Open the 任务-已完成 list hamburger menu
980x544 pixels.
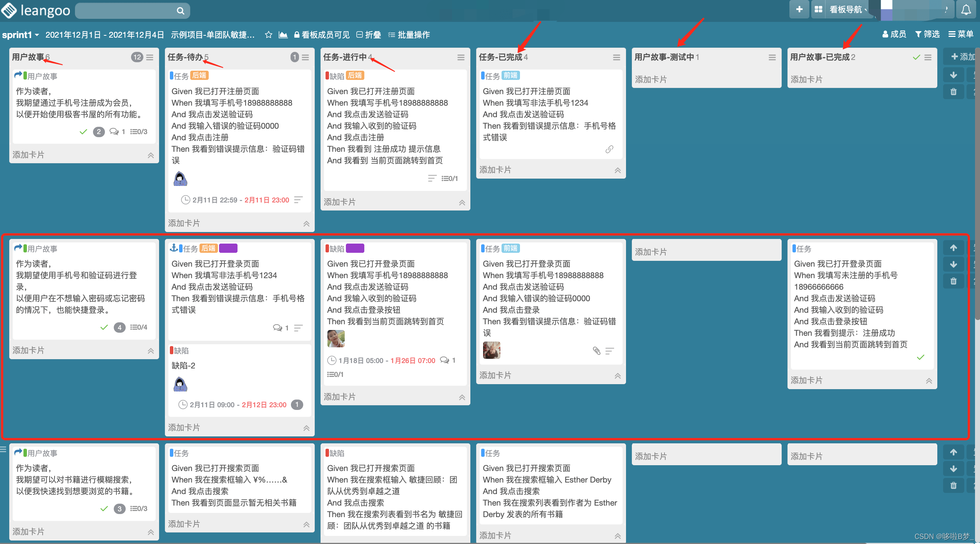click(616, 57)
